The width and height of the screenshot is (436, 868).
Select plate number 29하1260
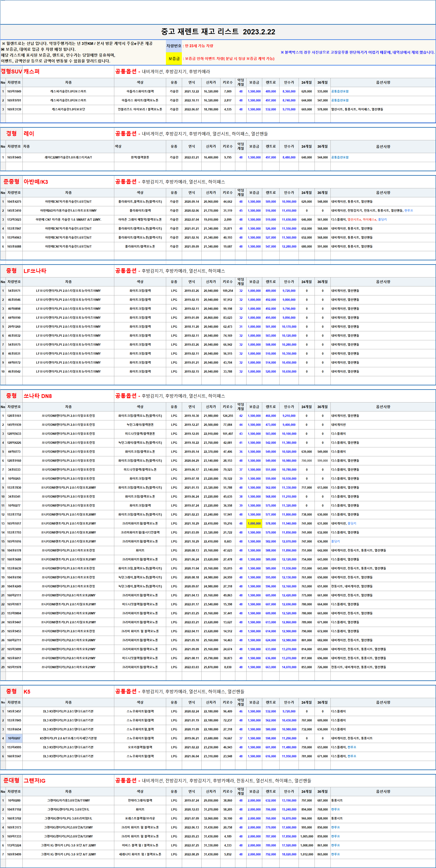tap(14, 327)
